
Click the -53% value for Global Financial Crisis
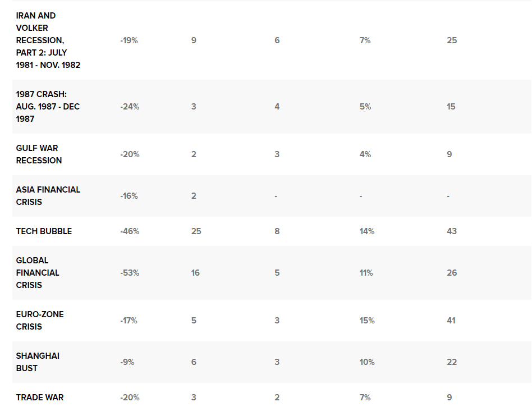coord(130,273)
